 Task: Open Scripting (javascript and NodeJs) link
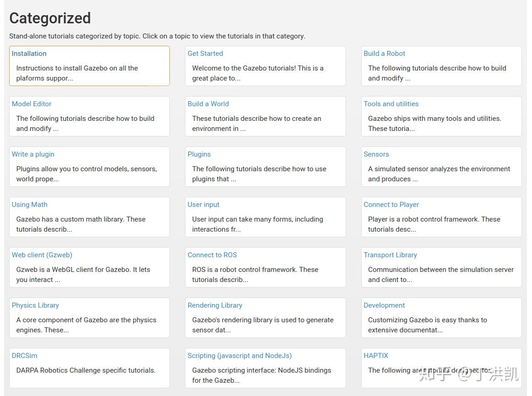[x=239, y=356]
